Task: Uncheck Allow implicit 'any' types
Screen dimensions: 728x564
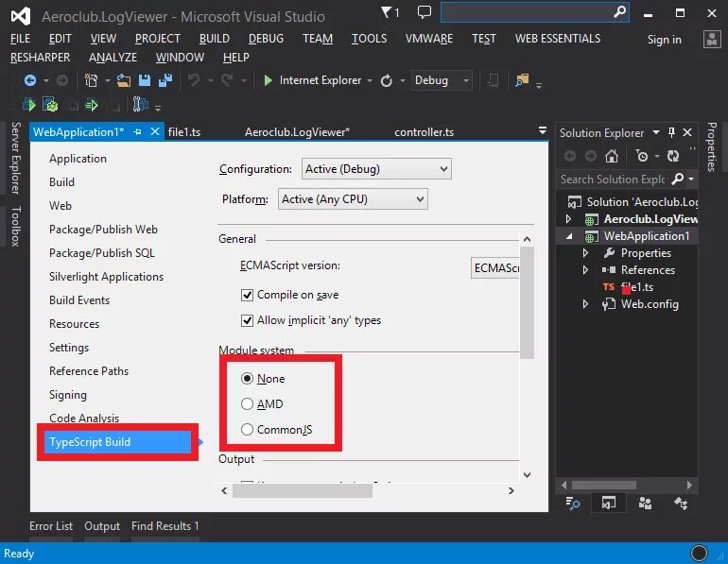Action: tap(247, 320)
